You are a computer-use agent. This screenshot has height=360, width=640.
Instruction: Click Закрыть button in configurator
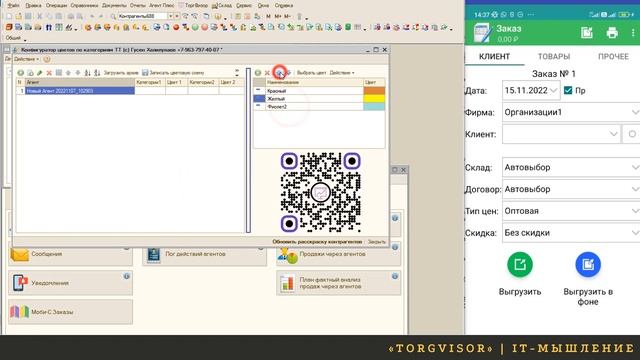point(376,242)
